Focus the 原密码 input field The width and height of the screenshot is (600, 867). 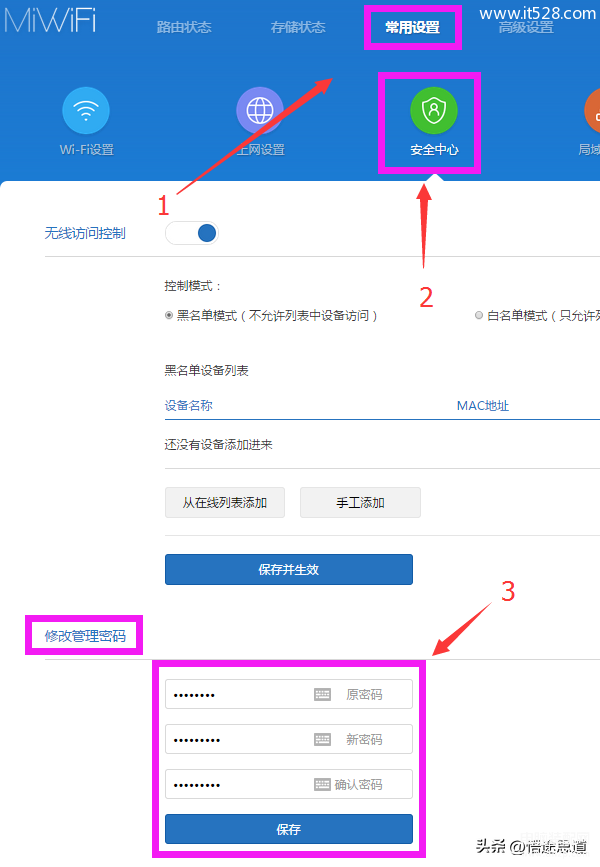tap(289, 694)
